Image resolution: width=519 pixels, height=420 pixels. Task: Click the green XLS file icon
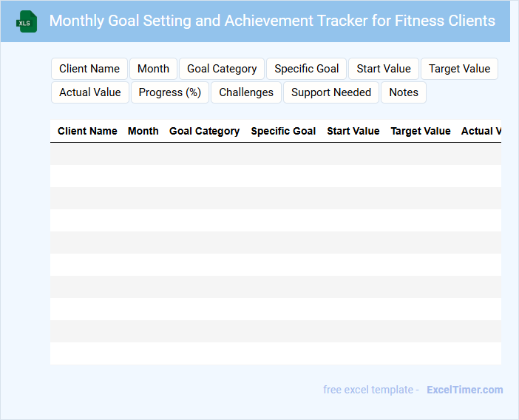click(x=27, y=21)
